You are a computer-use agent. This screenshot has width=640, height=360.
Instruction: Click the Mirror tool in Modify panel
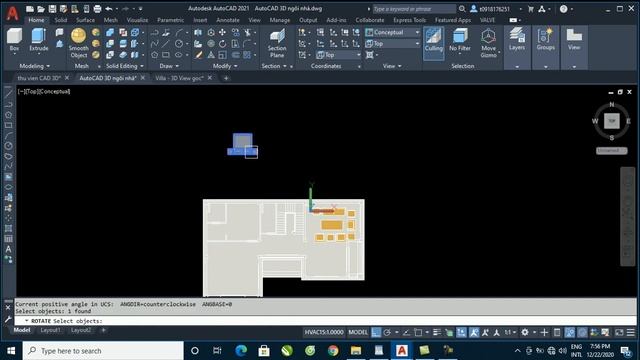(198, 32)
